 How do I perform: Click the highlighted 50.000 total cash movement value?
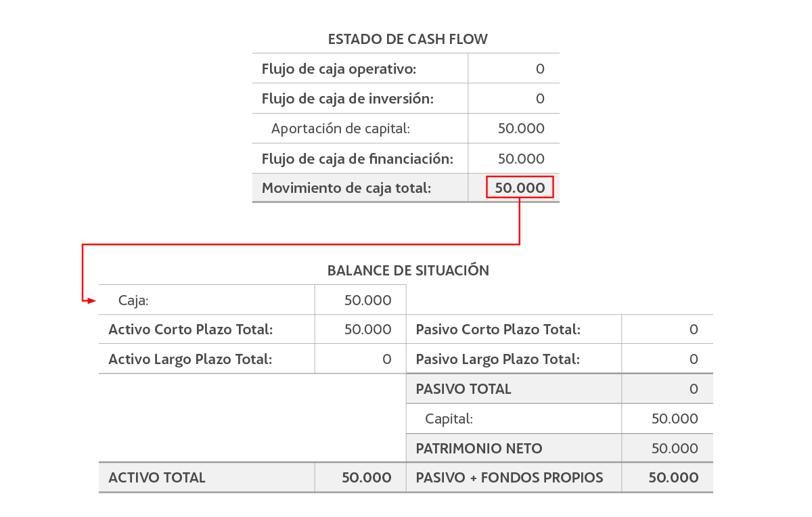click(520, 187)
